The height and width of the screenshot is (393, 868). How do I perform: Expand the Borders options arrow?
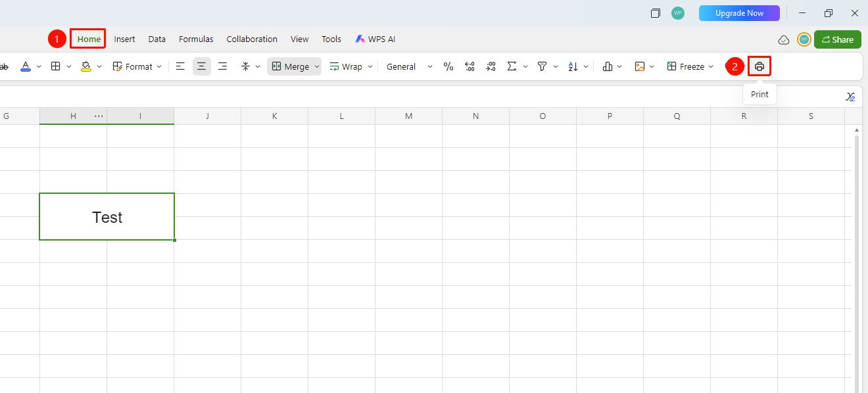[x=69, y=66]
